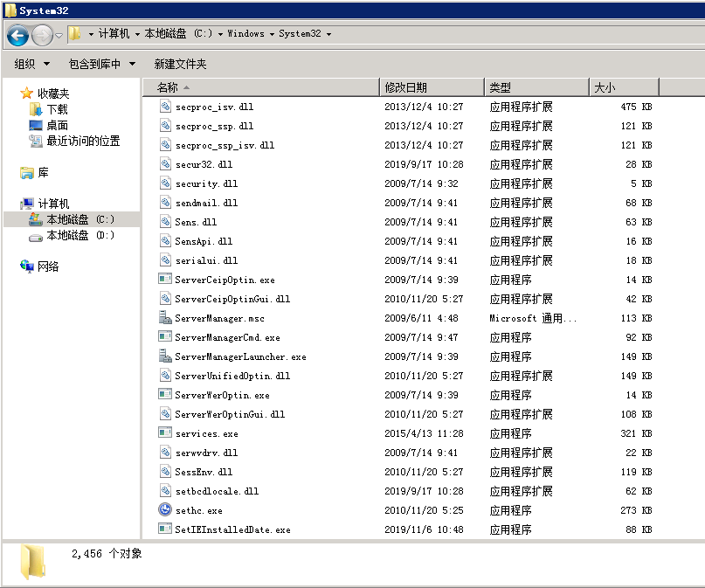Click the Forward navigation arrow button
Screen dimensions: 705x588
(42, 35)
